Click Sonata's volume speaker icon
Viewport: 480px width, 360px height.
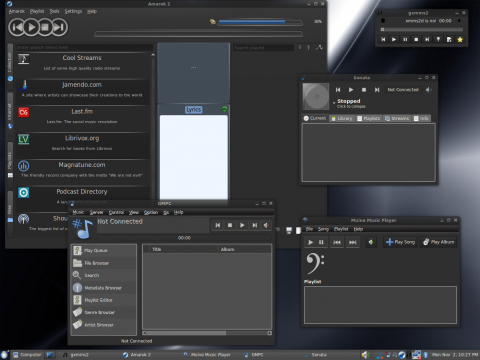[428, 90]
